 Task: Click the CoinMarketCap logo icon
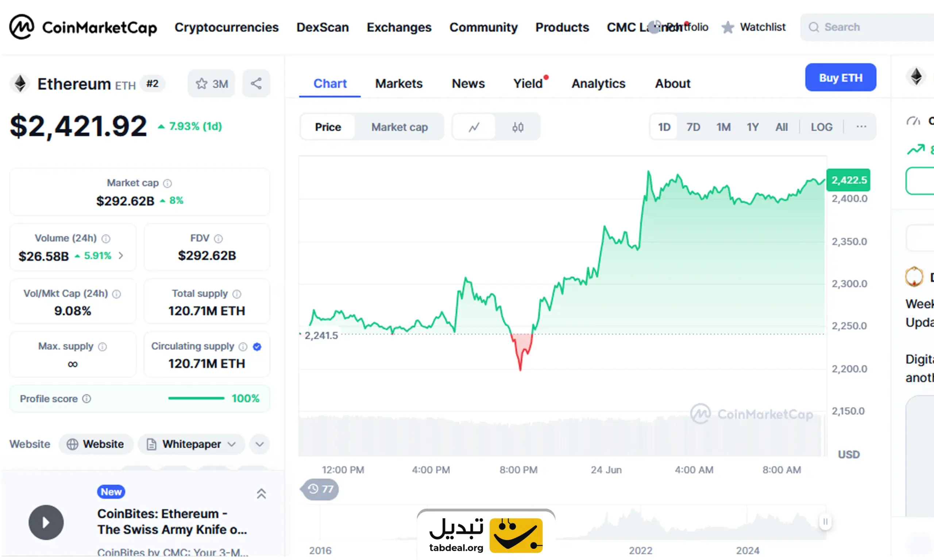point(22,27)
